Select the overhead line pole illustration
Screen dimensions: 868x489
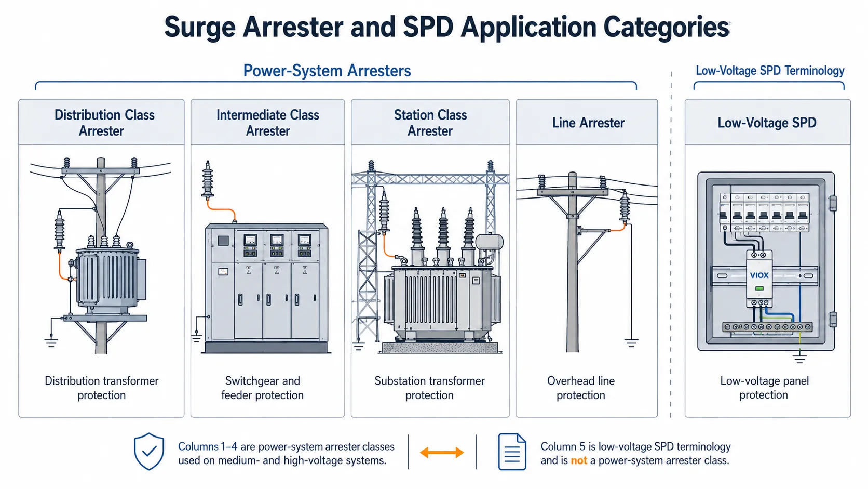tap(587, 262)
